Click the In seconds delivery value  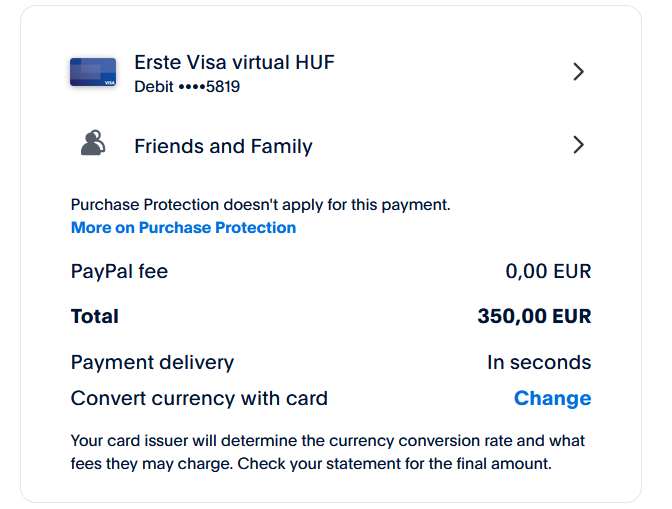pyautogui.click(x=539, y=362)
